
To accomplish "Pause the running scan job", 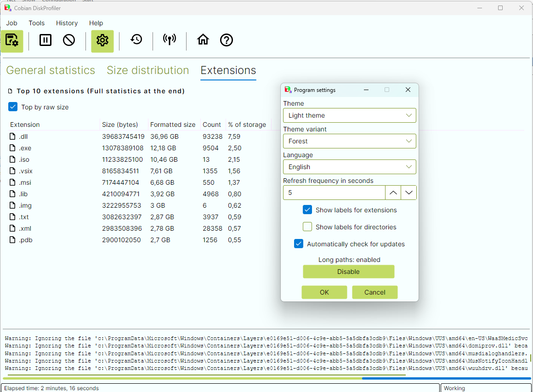I will (x=45, y=40).
